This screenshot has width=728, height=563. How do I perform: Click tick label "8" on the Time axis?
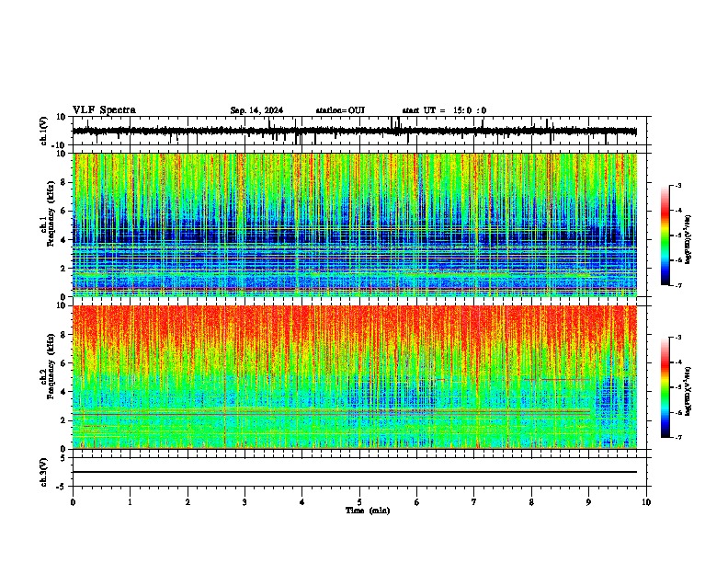coord(531,502)
